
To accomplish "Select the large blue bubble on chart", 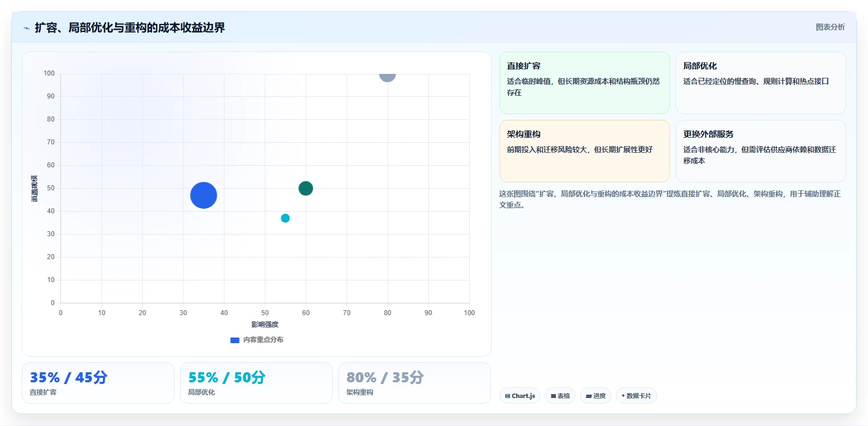I will click(x=204, y=195).
